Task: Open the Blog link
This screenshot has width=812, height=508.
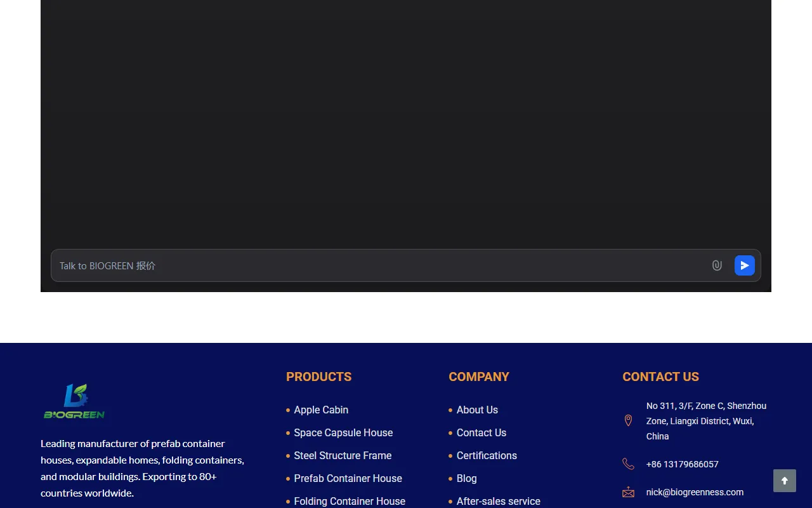Action: (466, 478)
